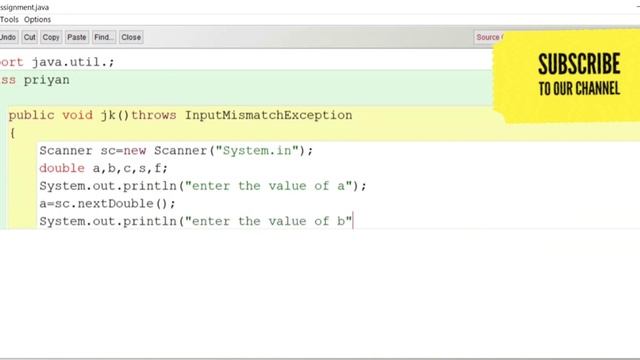Open the Find.. search panel

coord(104,37)
